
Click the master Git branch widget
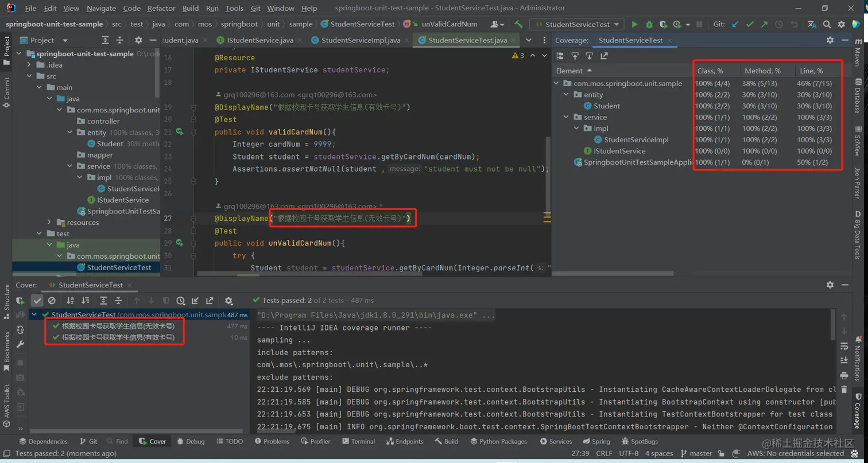[x=696, y=453]
